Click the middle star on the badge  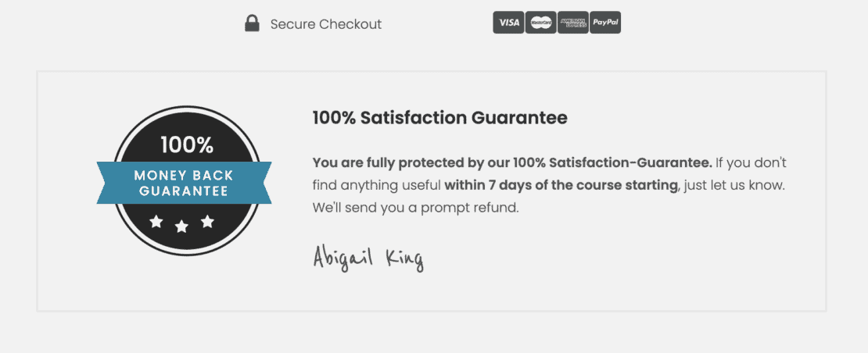pos(182,226)
